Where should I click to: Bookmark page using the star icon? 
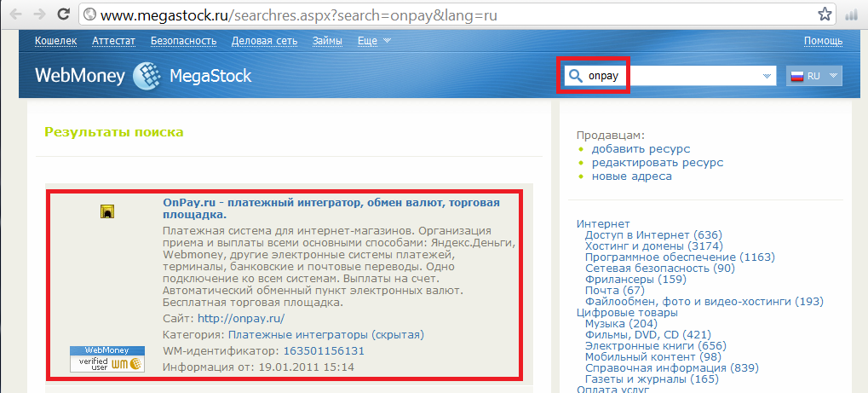click(825, 14)
